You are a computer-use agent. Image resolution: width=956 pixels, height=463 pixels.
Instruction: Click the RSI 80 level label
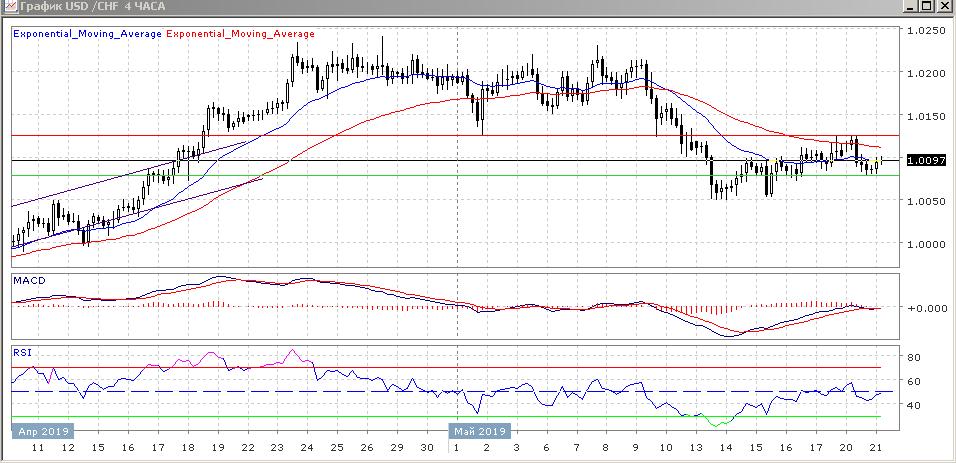[913, 357]
